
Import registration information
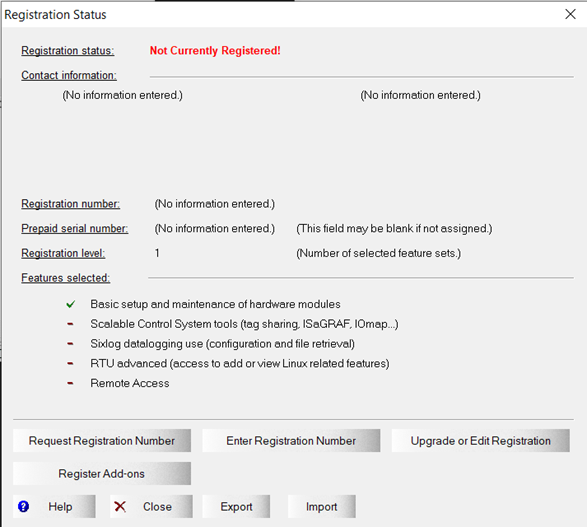(322, 506)
